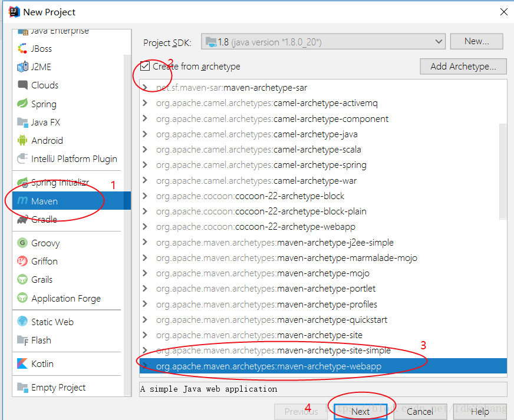Screen dimensions: 514x420
Task: Click the Clouds icon in sidebar
Action: click(x=22, y=85)
